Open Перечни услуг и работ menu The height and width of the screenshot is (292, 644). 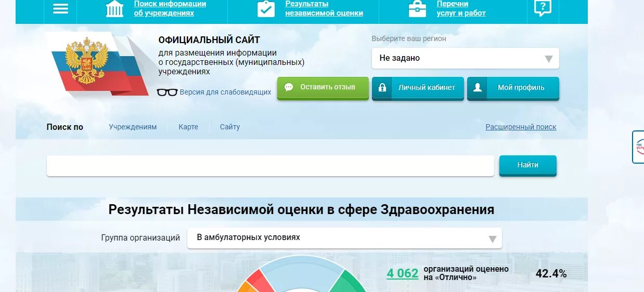[461, 8]
